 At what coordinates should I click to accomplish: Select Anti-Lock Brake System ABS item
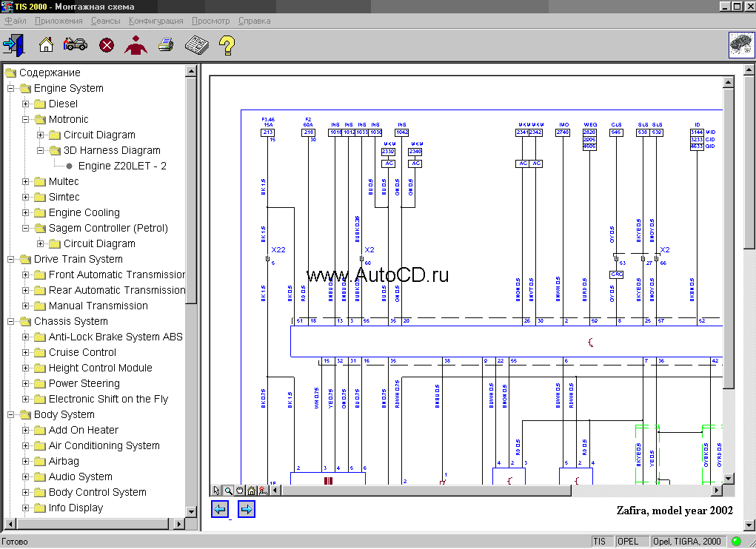[x=116, y=337]
